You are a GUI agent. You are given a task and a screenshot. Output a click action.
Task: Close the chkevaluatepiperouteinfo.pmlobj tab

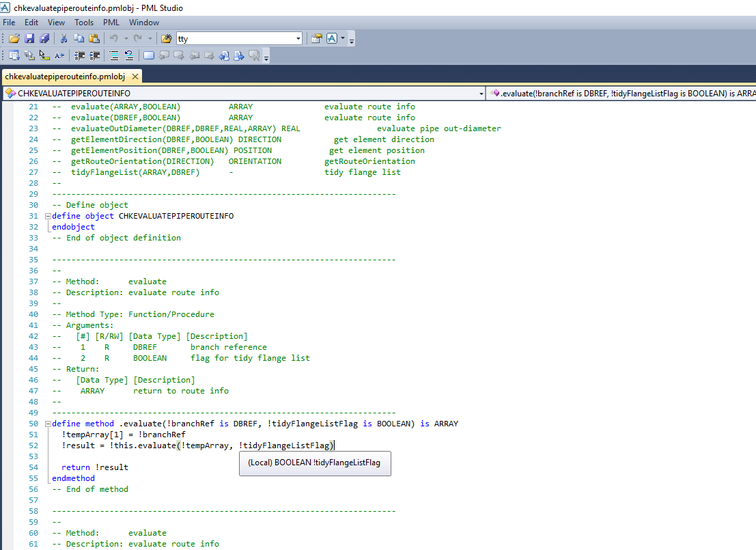[x=135, y=77]
